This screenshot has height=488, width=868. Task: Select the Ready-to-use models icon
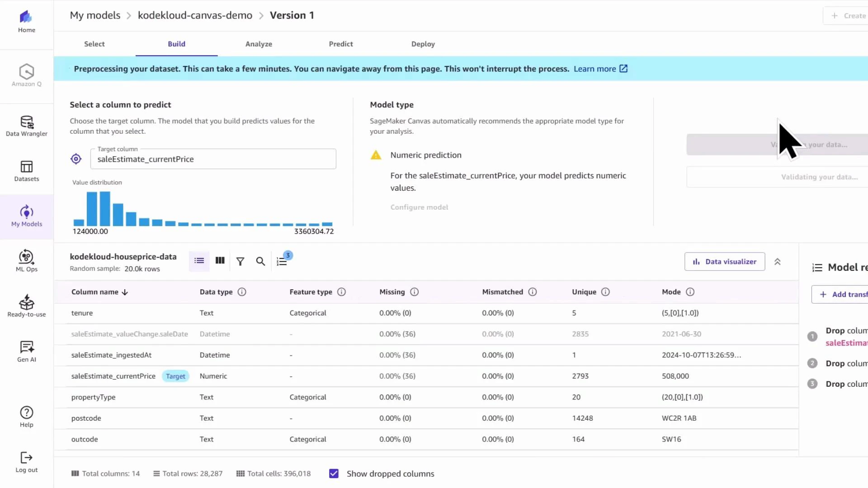[26, 306]
